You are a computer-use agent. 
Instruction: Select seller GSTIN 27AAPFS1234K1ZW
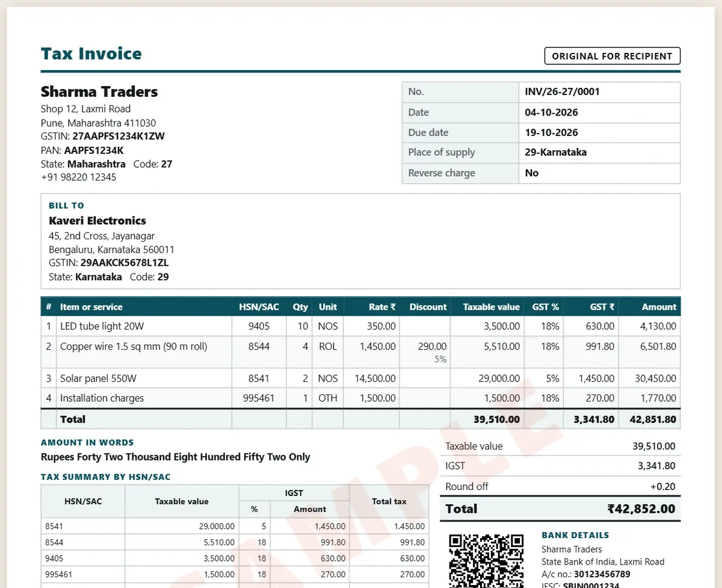[x=119, y=136]
